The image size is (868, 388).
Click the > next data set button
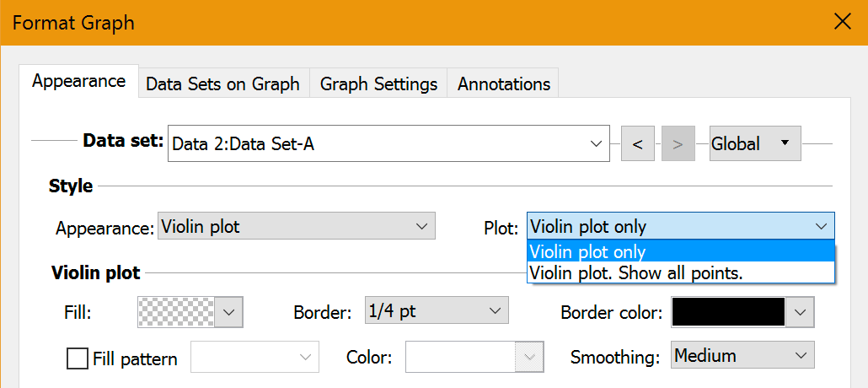678,144
